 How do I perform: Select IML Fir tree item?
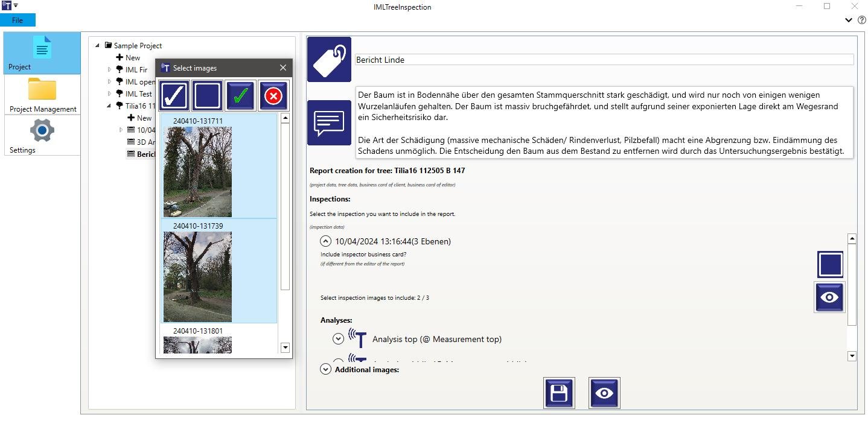pos(136,69)
